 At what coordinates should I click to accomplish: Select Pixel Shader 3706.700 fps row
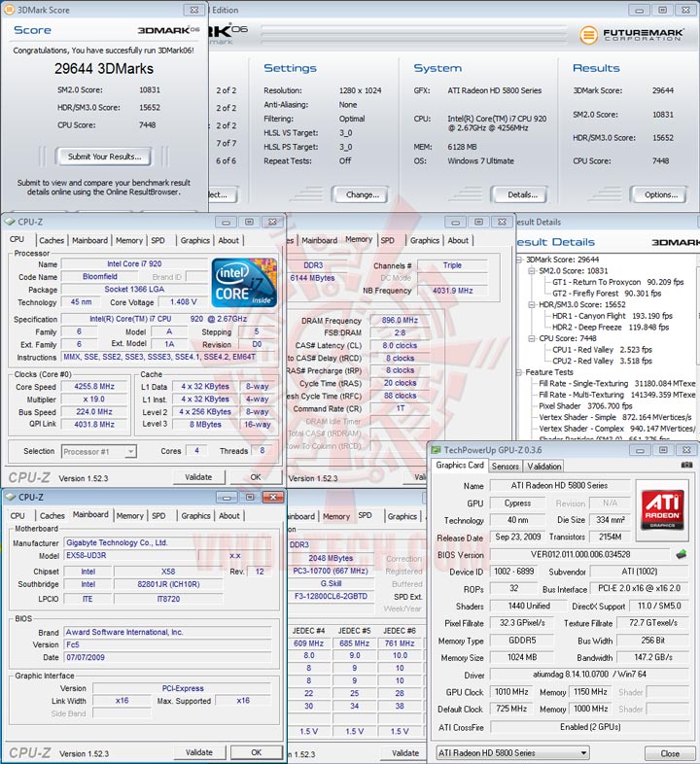coord(585,406)
